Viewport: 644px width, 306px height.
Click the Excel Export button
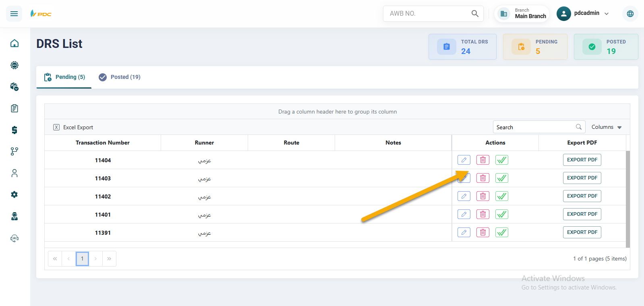pos(73,127)
